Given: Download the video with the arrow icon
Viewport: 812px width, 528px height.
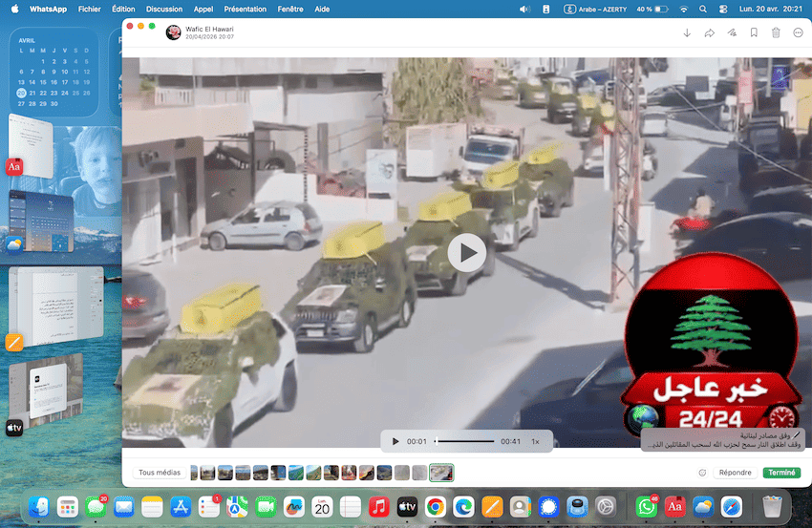Looking at the screenshot, I should click(x=686, y=32).
